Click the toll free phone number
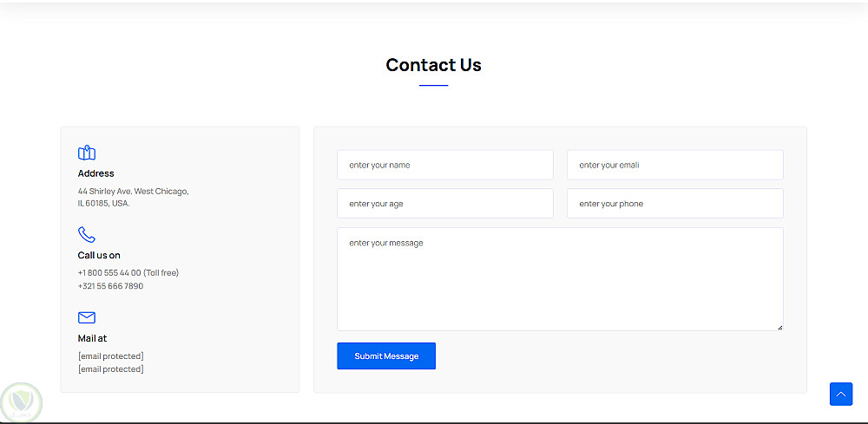 click(x=128, y=273)
